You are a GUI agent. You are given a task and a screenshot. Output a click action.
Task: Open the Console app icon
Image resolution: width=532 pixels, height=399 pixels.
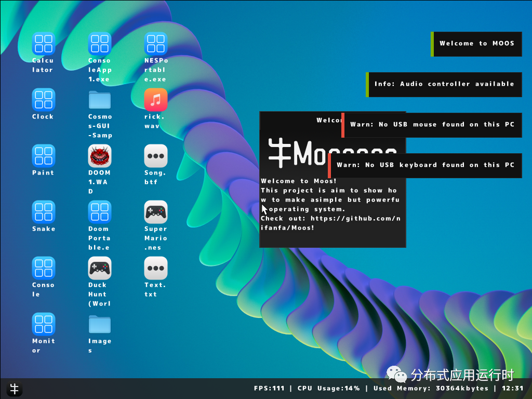click(x=44, y=268)
